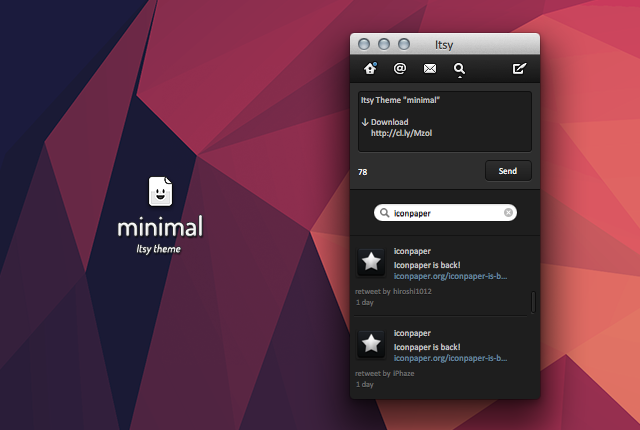This screenshot has height=430, width=640.
Task: Open the @ mentions tab
Action: point(400,68)
